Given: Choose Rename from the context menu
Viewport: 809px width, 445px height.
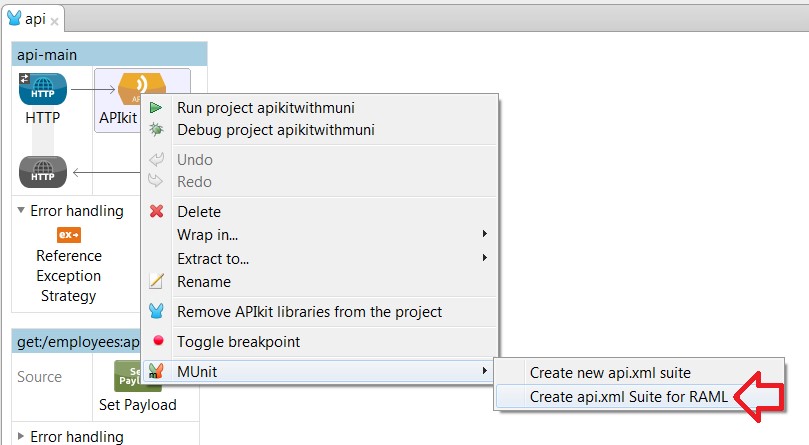Looking at the screenshot, I should [203, 282].
